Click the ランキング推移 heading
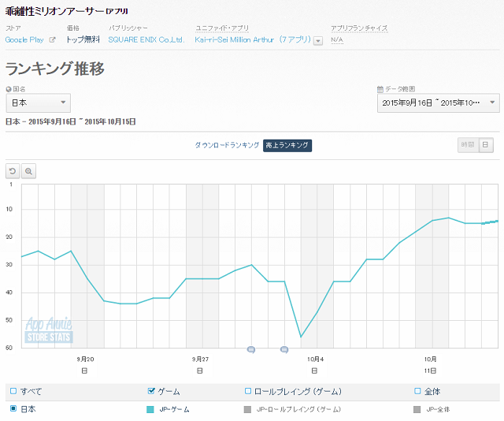The image size is (504, 421). (55, 69)
